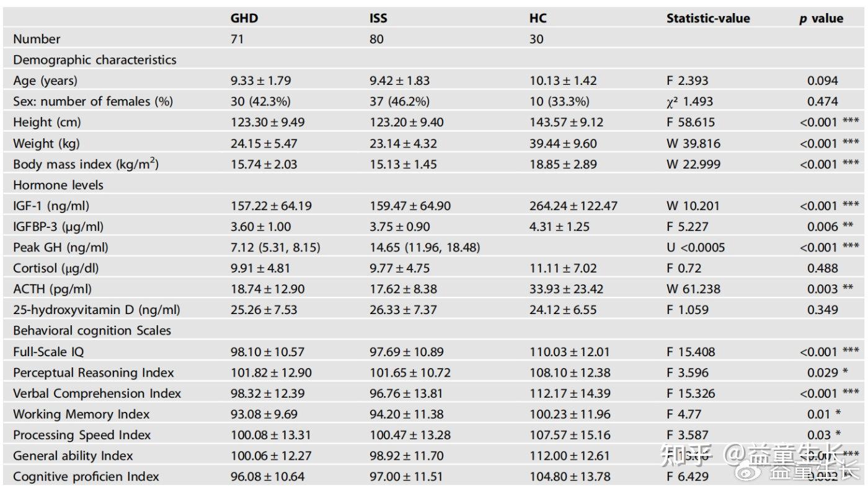
Task: Click the Body mass index row label
Action: [x=86, y=164]
